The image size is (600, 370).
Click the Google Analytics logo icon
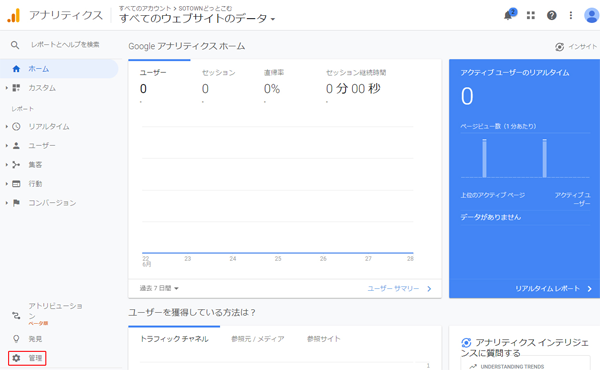pyautogui.click(x=13, y=15)
